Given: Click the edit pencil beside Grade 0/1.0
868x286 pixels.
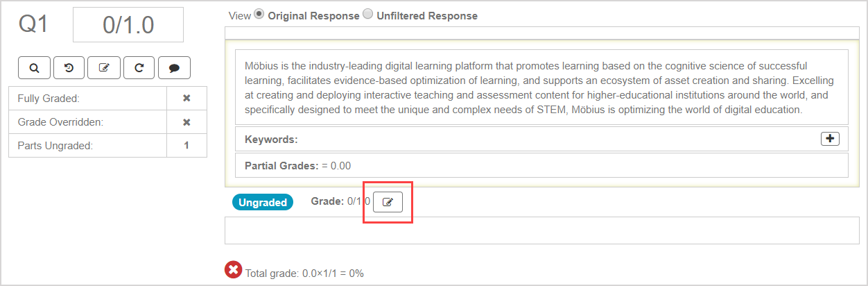Looking at the screenshot, I should (x=388, y=202).
